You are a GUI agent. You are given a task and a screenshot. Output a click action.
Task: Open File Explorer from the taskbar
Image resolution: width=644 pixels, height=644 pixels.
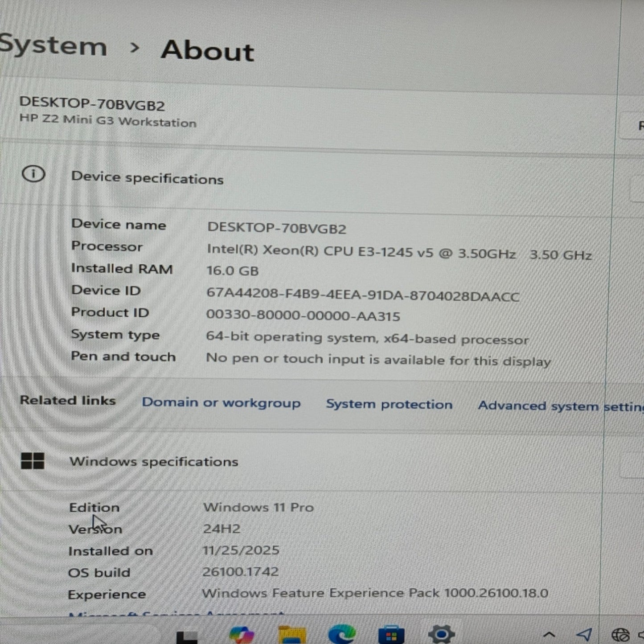(x=292, y=633)
